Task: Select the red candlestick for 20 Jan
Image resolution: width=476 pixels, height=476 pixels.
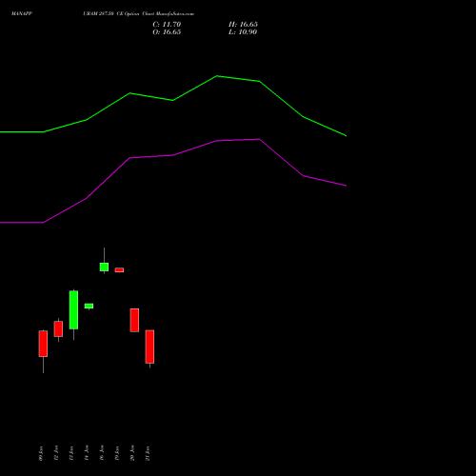Action: click(x=134, y=320)
